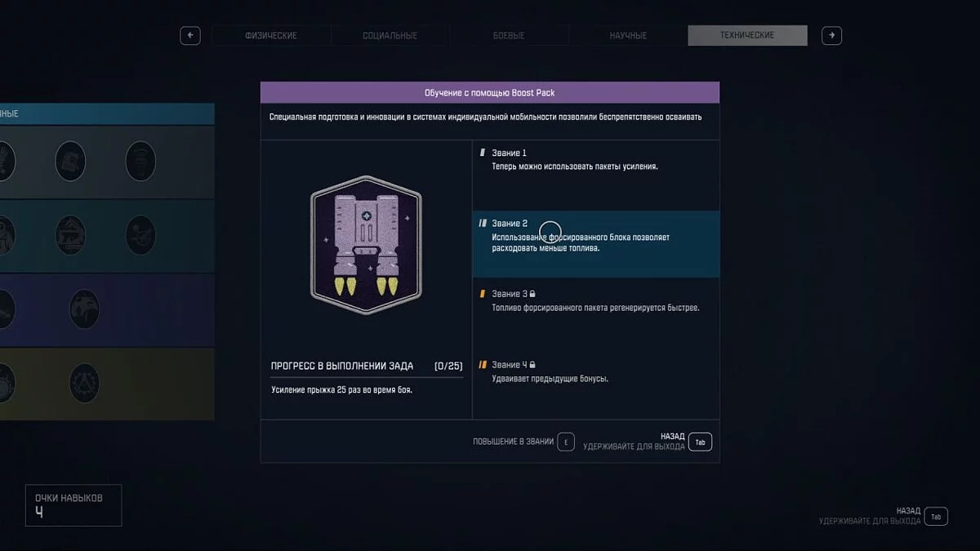Screen dimensions: 980x551
Task: Select the Звание 1 rank entry
Action: point(596,175)
